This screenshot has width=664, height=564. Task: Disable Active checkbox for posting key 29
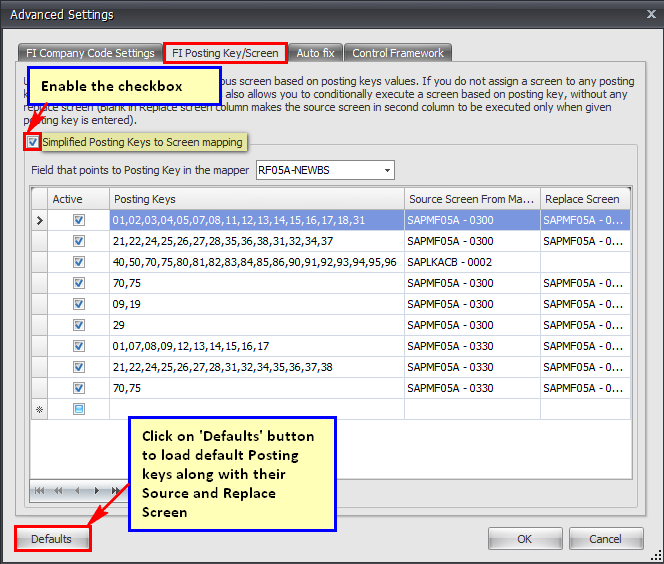tap(79, 325)
